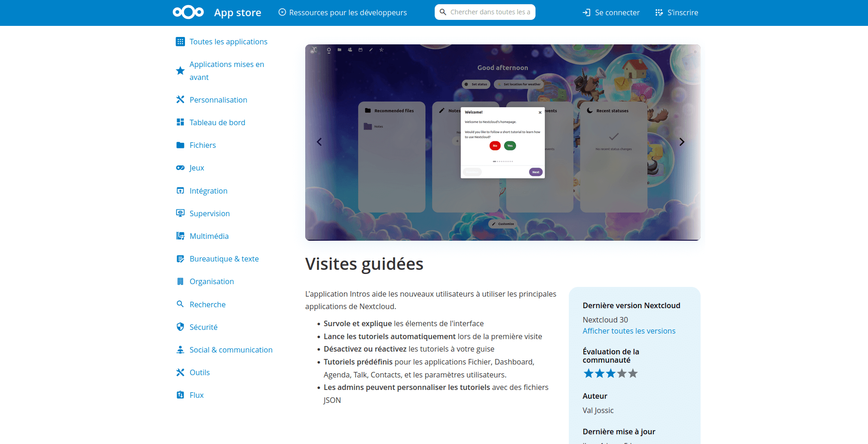Focus the app search field
Viewport: 868px width, 444px height.
[x=489, y=12]
